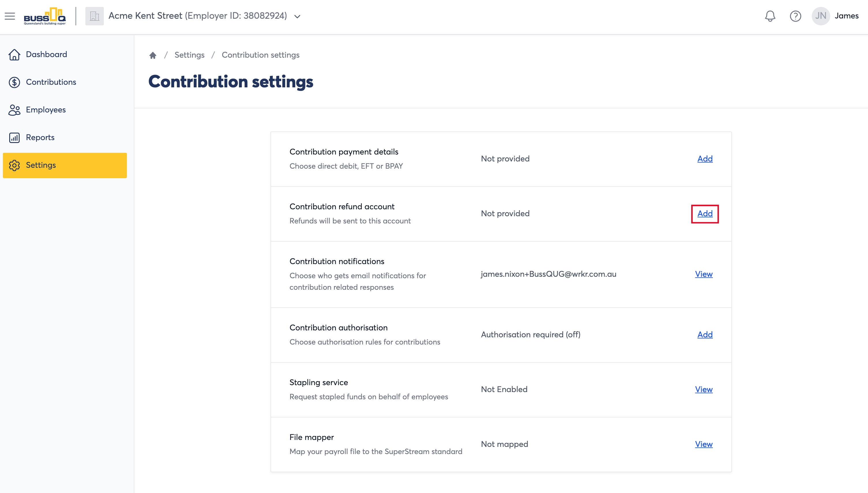Image resolution: width=868 pixels, height=493 pixels.
Task: Click 'Contribution refund account' title
Action: 342,207
